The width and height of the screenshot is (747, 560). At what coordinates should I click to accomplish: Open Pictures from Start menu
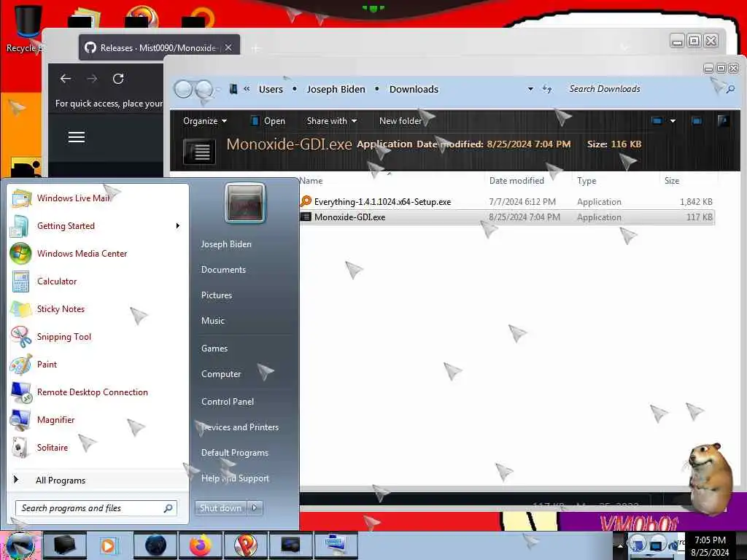tap(217, 295)
